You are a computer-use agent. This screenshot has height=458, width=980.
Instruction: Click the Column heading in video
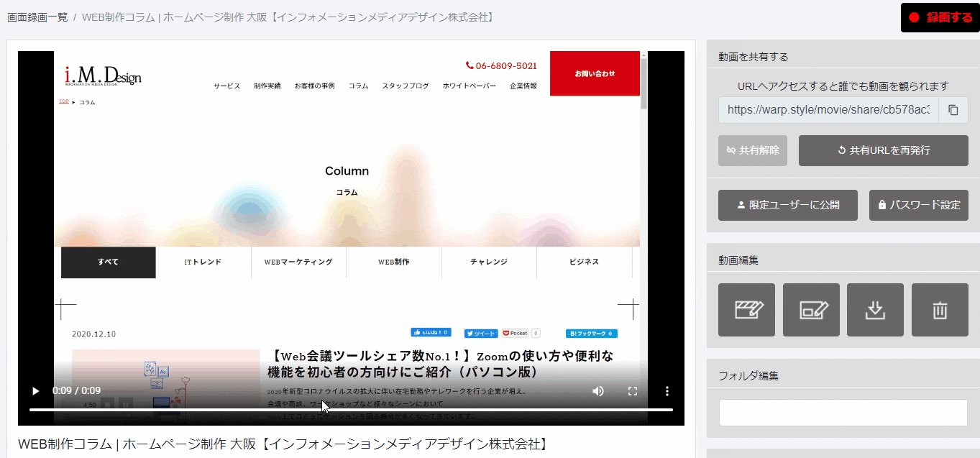pyautogui.click(x=347, y=171)
